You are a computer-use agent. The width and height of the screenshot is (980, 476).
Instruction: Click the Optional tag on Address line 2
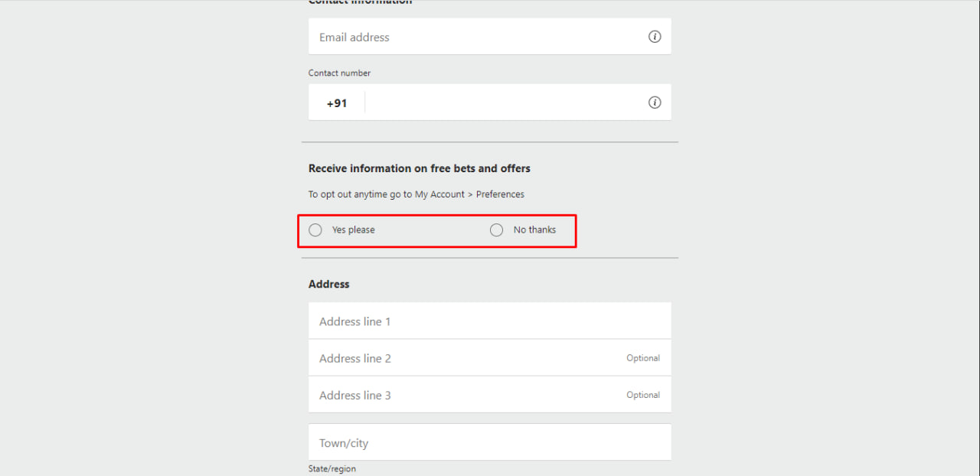(x=643, y=358)
